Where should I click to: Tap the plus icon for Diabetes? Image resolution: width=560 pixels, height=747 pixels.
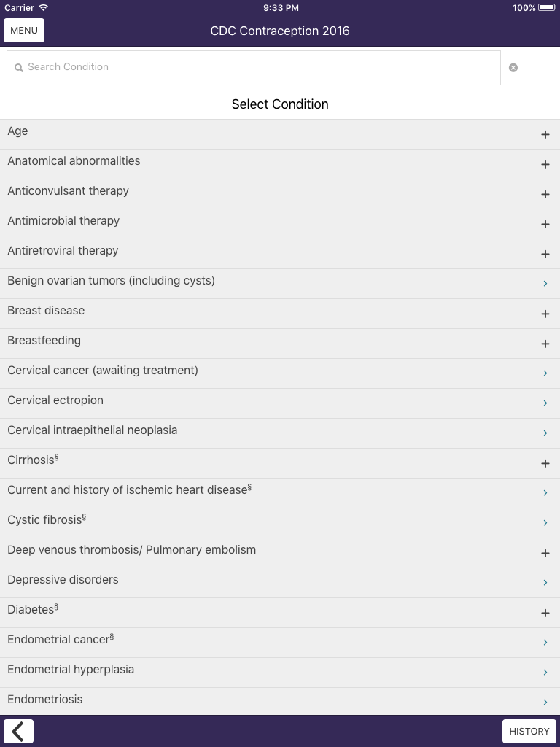[x=545, y=613]
